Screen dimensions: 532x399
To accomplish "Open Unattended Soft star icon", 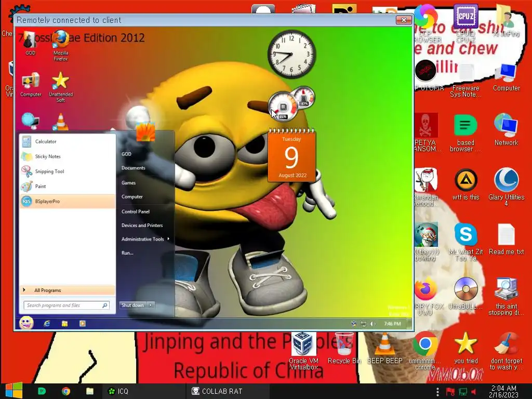I will tap(61, 87).
